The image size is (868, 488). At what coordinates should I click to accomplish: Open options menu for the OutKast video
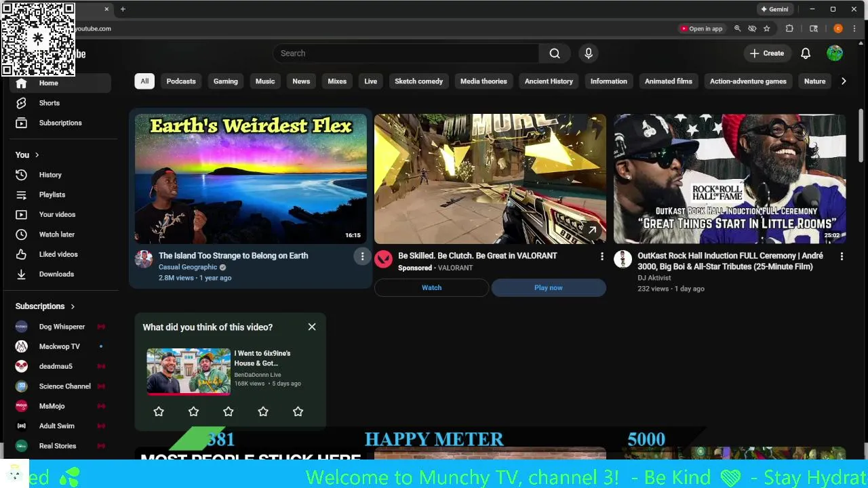pyautogui.click(x=842, y=256)
